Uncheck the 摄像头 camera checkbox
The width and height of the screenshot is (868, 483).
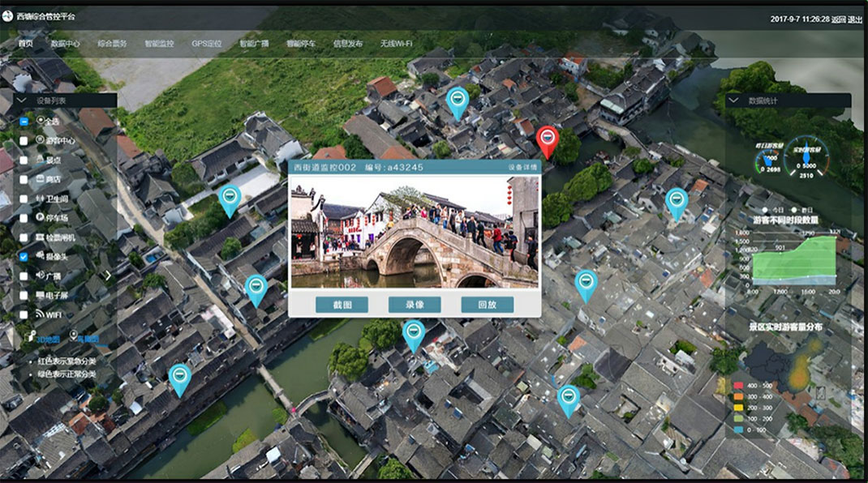24,257
